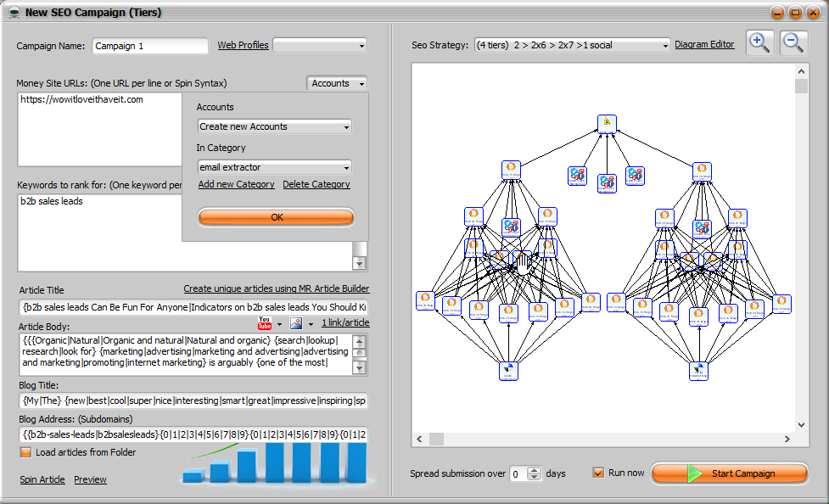
Task: Click the Article Body scroll down arrow
Action: (x=360, y=367)
